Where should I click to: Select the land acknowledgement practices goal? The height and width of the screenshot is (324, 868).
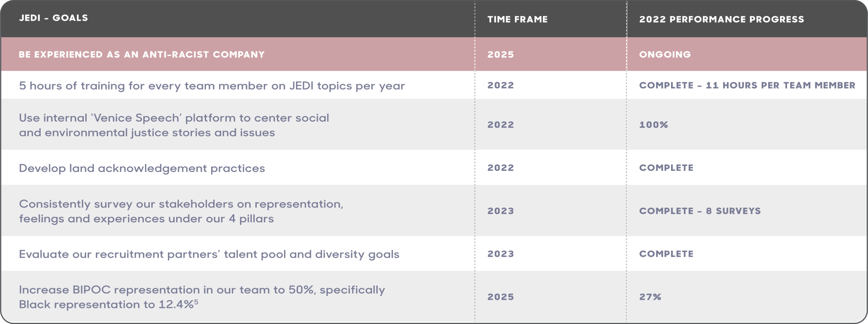pyautogui.click(x=142, y=168)
